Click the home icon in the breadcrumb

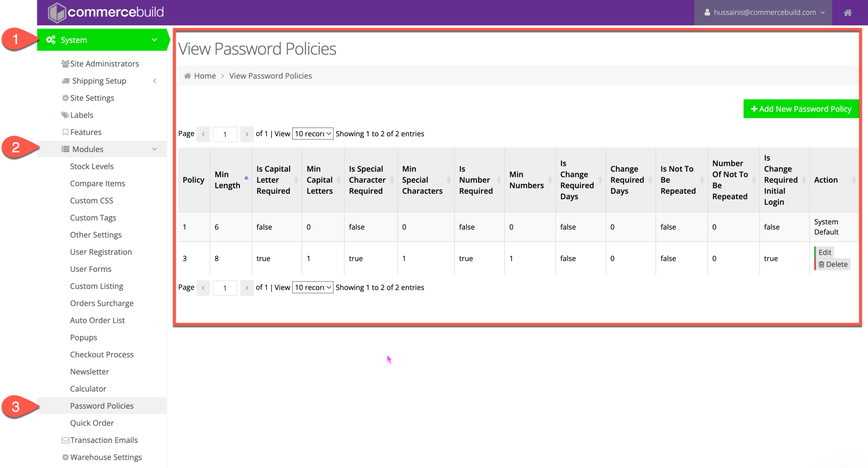point(187,76)
